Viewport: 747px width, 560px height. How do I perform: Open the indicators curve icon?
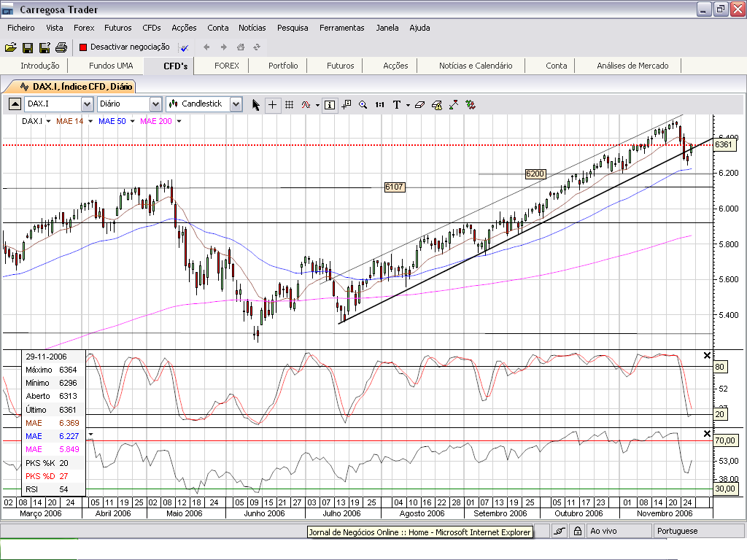tap(306, 105)
